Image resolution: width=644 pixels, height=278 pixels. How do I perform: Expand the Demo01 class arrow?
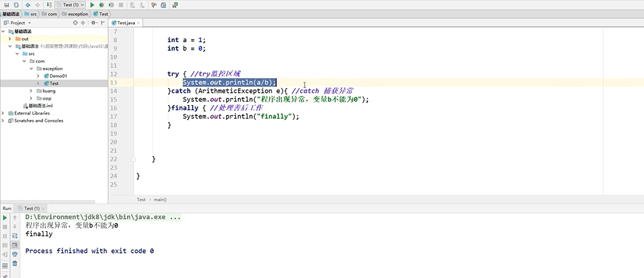(x=38, y=76)
